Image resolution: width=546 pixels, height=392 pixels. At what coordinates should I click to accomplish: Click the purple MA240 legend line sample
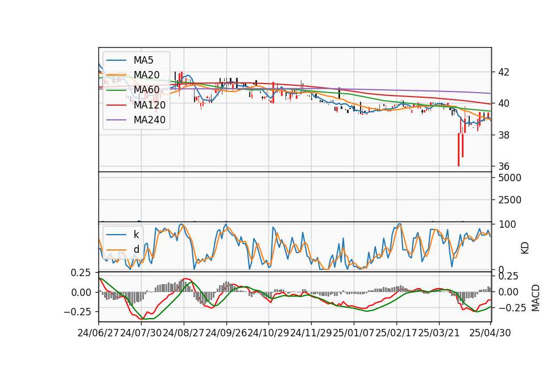pyautogui.click(x=116, y=120)
